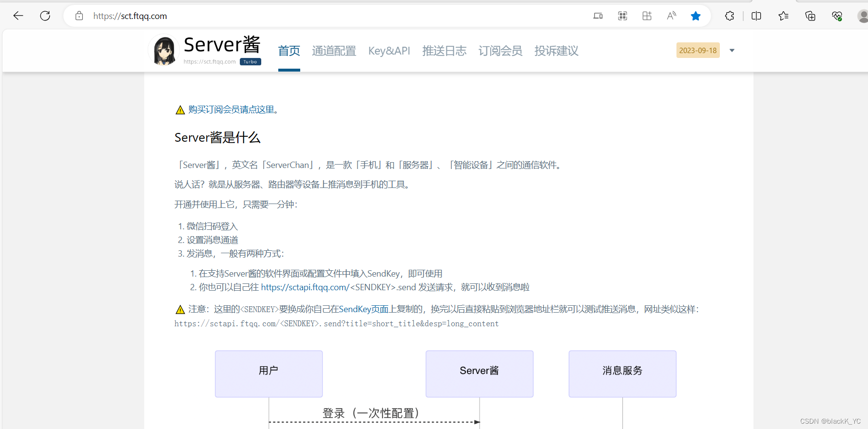Viewport: 868px width, 429px height.
Task: Open Browser essentials heart icon
Action: click(837, 16)
